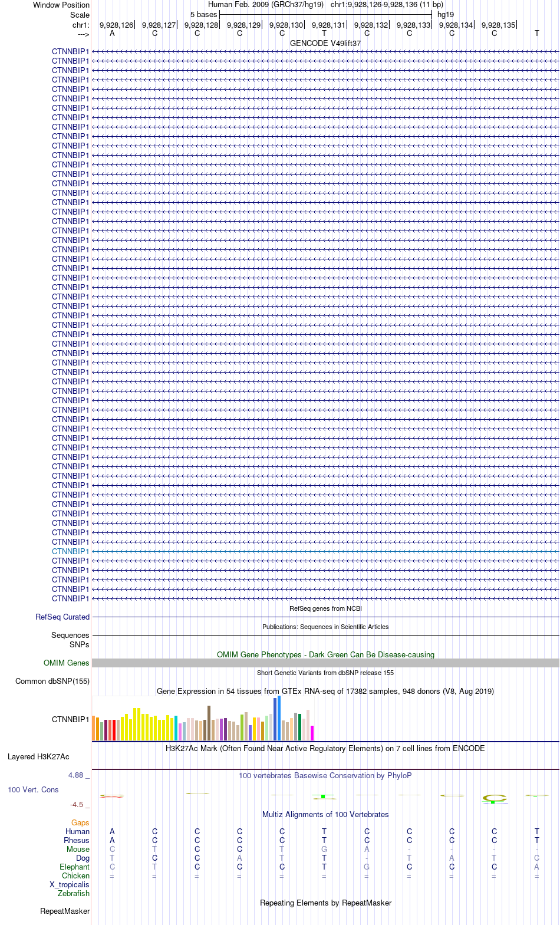560x925 pixels.
Task: Click the OMIM Gene Phenotypes track title
Action: pyautogui.click(x=325, y=654)
